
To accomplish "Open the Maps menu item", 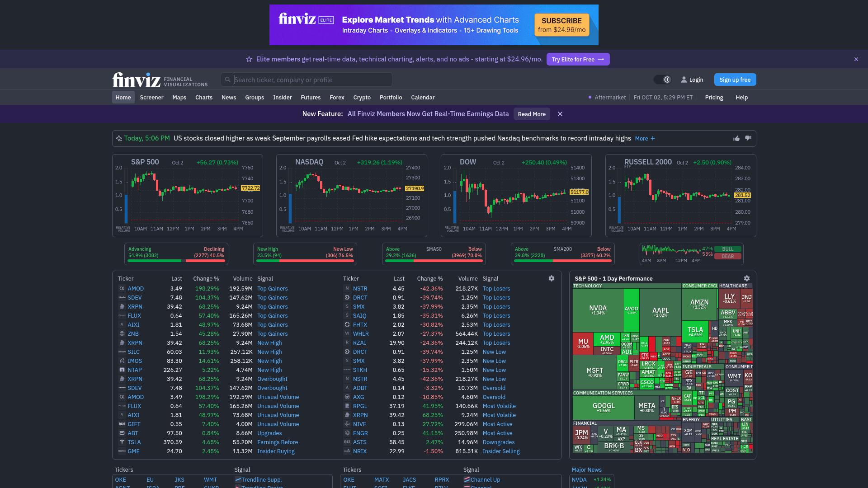I will pyautogui.click(x=179, y=97).
